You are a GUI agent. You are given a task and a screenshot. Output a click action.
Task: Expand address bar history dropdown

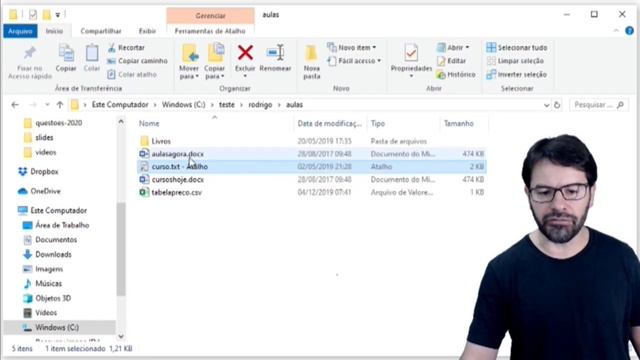point(546,105)
